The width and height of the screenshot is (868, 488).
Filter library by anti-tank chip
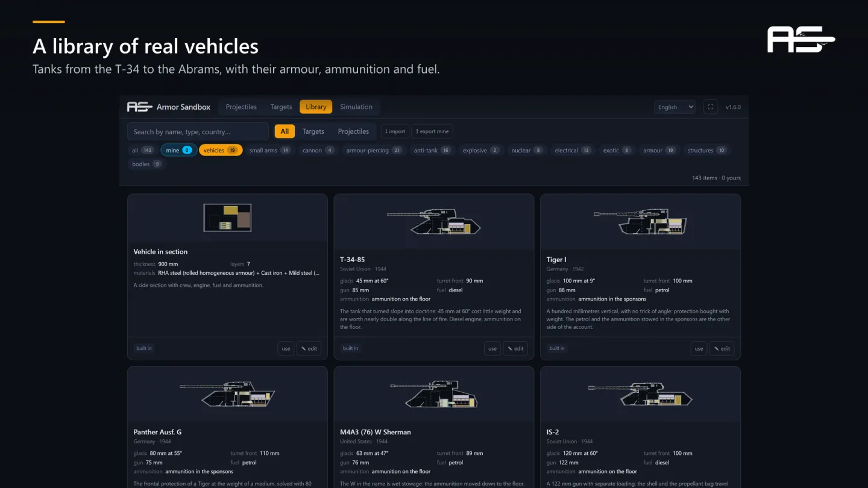coord(432,150)
